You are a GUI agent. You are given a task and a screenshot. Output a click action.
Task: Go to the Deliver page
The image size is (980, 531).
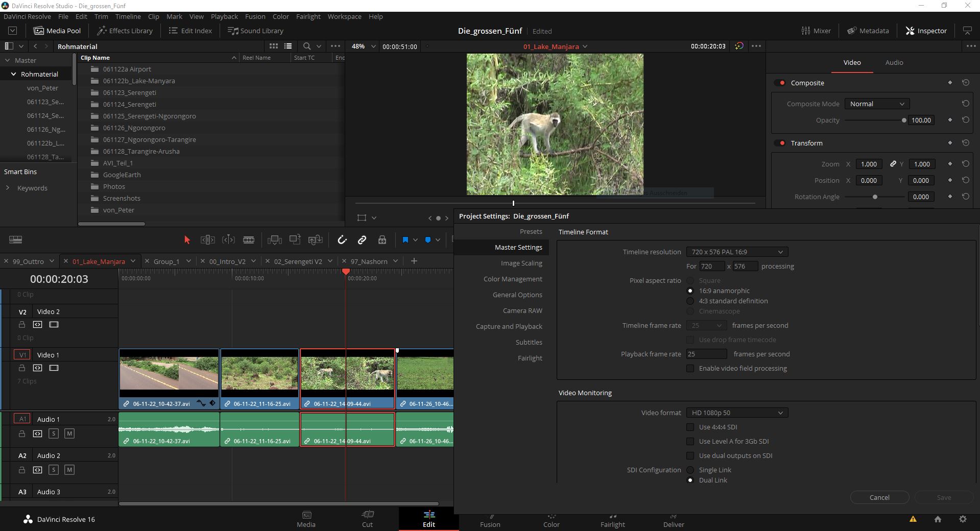point(674,520)
